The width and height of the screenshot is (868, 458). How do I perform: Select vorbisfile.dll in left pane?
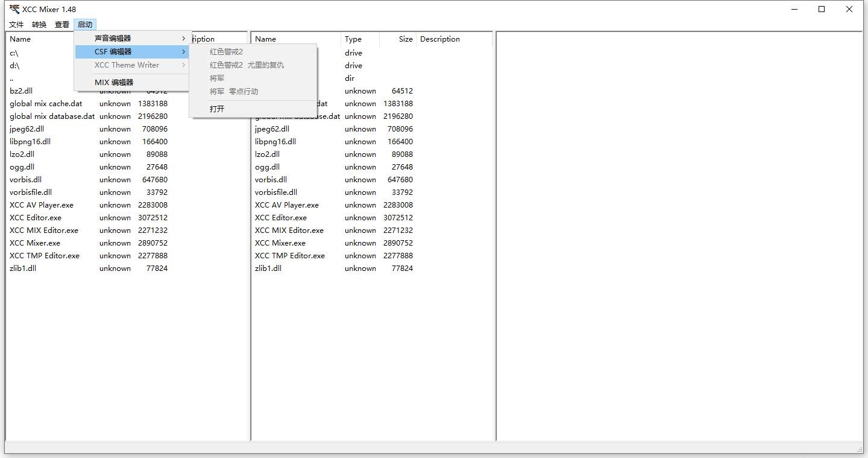pos(31,192)
